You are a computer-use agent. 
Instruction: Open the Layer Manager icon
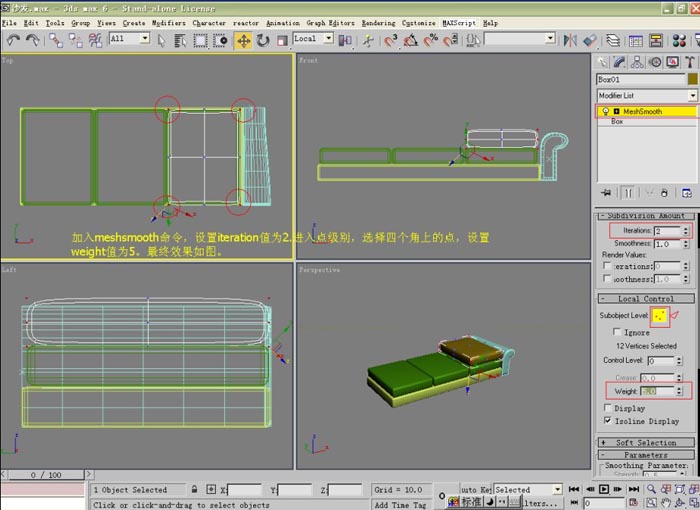click(613, 41)
